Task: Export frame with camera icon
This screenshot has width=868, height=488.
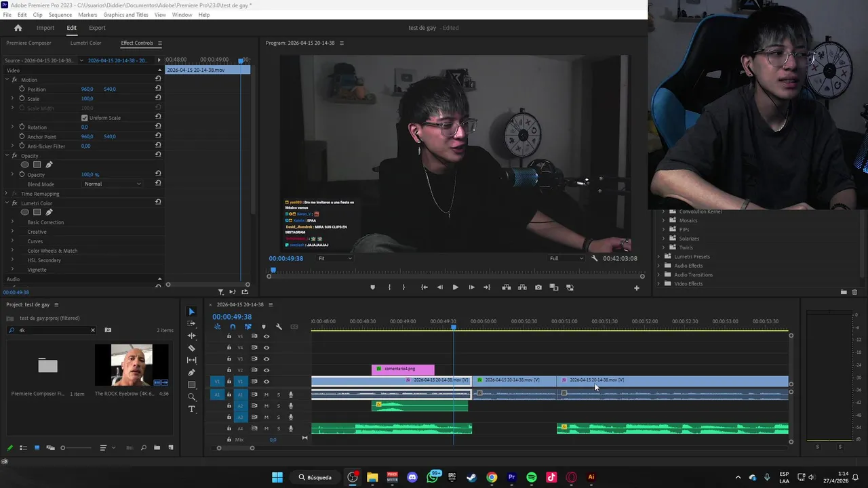Action: click(x=538, y=287)
